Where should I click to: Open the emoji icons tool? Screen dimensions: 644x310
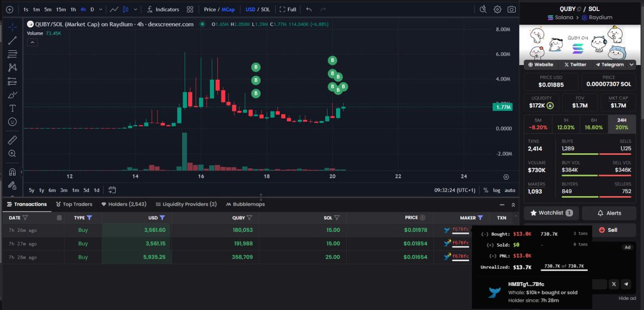pyautogui.click(x=12, y=122)
